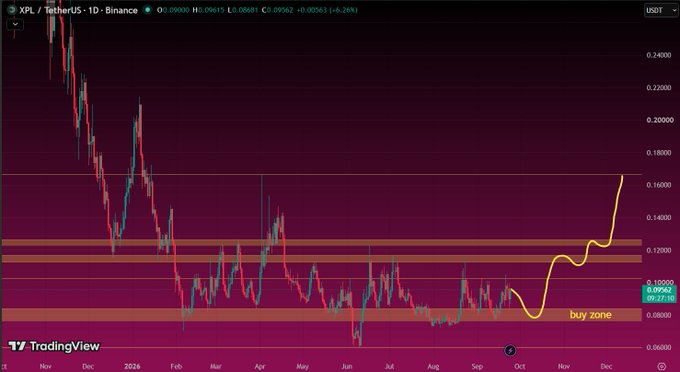Click the 0.24000 price axis label

click(x=659, y=55)
